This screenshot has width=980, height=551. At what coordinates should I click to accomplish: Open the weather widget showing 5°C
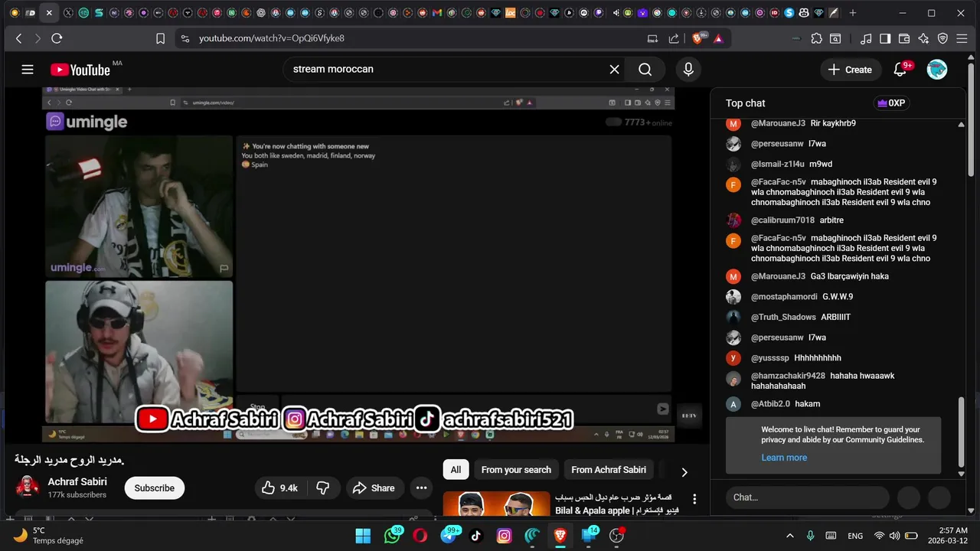click(49, 536)
